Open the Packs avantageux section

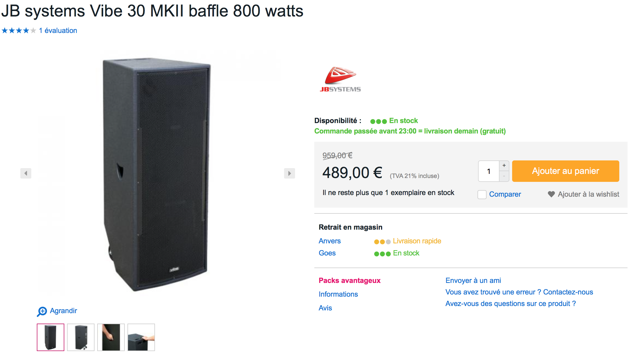349,280
